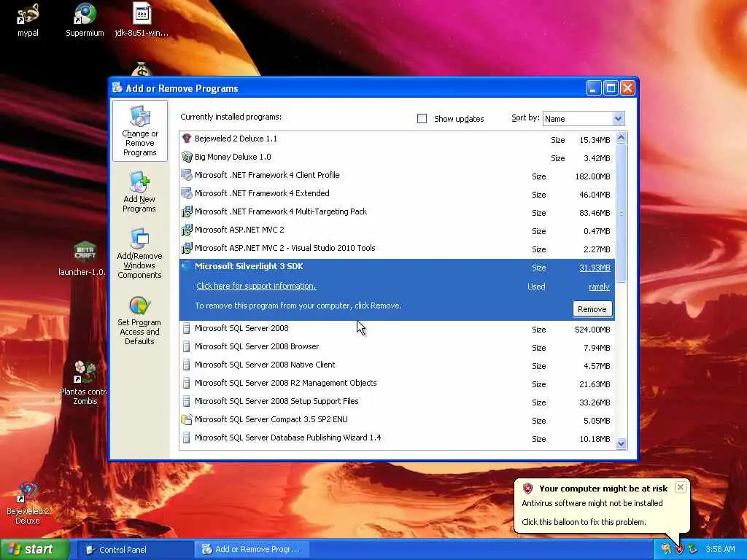Click the Remove button for Silverlight 3 SDK
The height and width of the screenshot is (560, 747).
(x=592, y=309)
